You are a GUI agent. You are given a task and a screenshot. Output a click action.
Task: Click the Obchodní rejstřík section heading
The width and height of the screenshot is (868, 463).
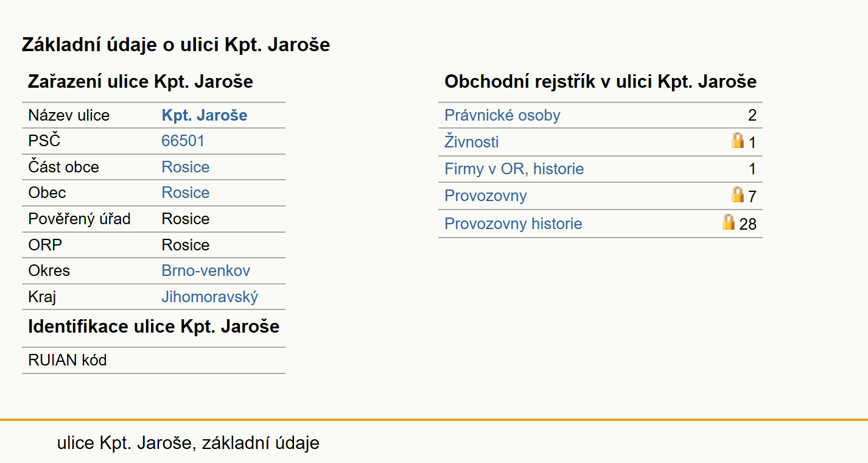[601, 82]
